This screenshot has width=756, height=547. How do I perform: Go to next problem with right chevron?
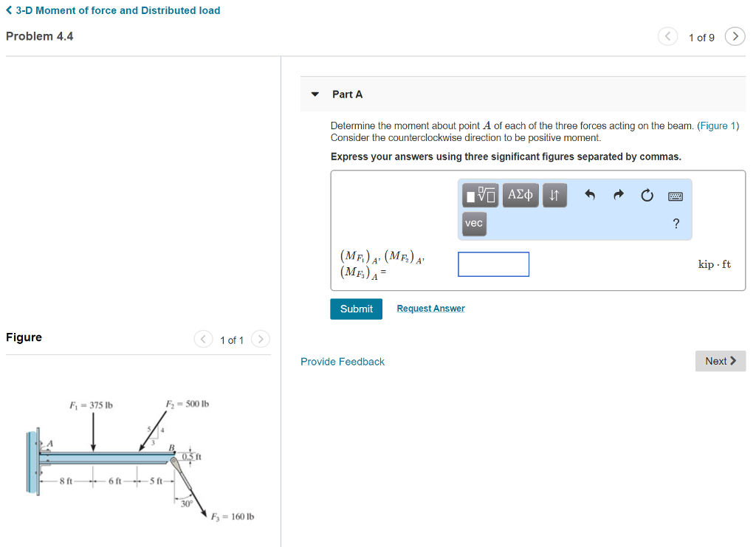click(x=735, y=36)
